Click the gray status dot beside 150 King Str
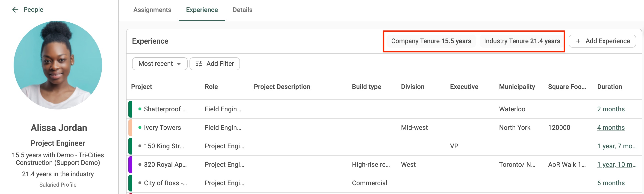 [x=140, y=146]
